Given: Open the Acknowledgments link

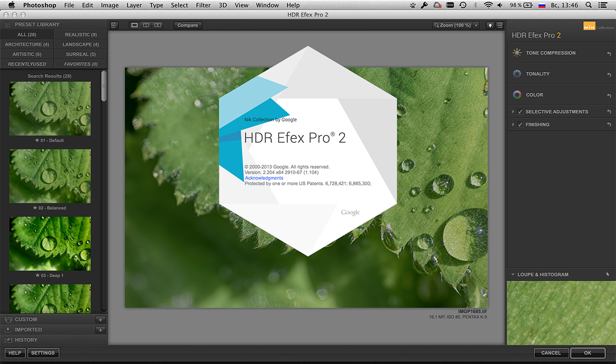Looking at the screenshot, I should point(264,178).
